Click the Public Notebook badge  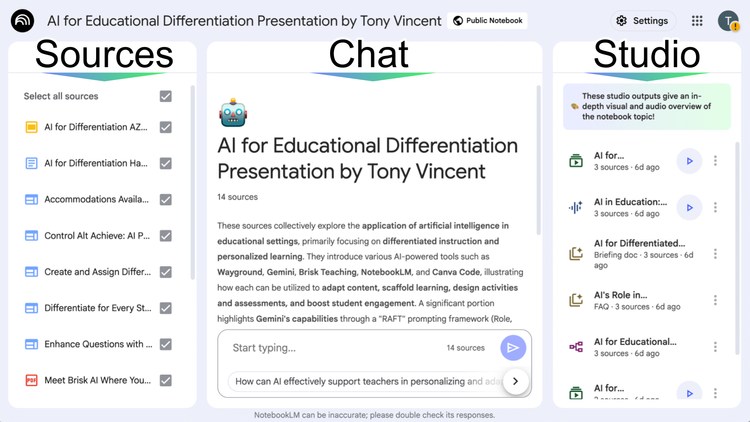pyautogui.click(x=487, y=21)
